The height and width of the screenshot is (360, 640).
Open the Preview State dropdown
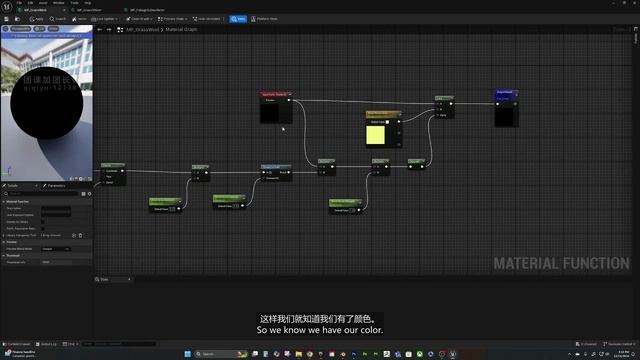click(172, 19)
